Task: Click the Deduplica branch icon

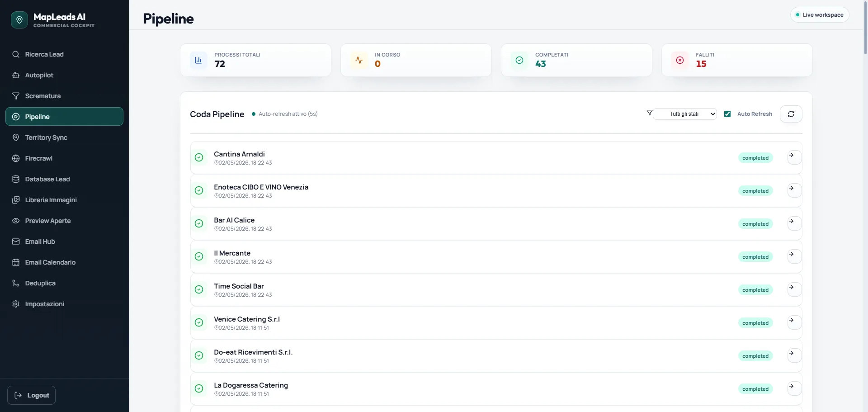Action: [x=16, y=283]
